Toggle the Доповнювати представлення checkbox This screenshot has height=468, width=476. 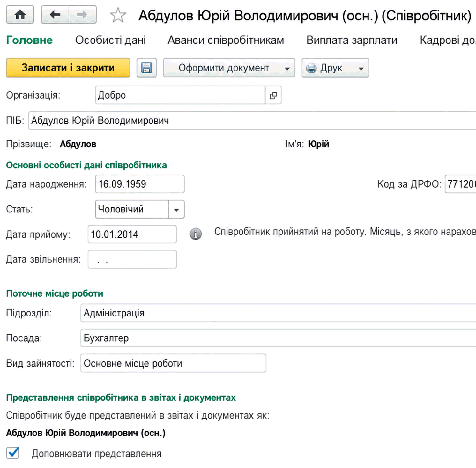pos(13,453)
